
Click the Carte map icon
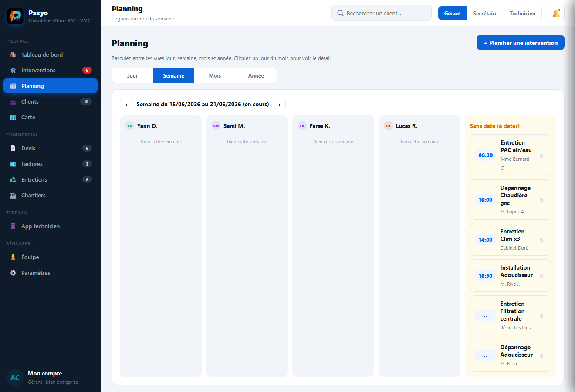13,117
